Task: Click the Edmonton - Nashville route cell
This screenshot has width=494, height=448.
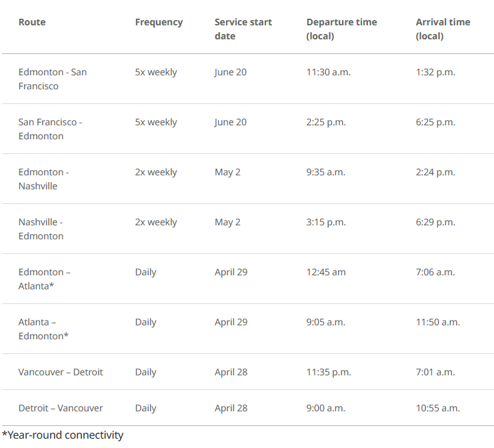Action: coord(44,179)
